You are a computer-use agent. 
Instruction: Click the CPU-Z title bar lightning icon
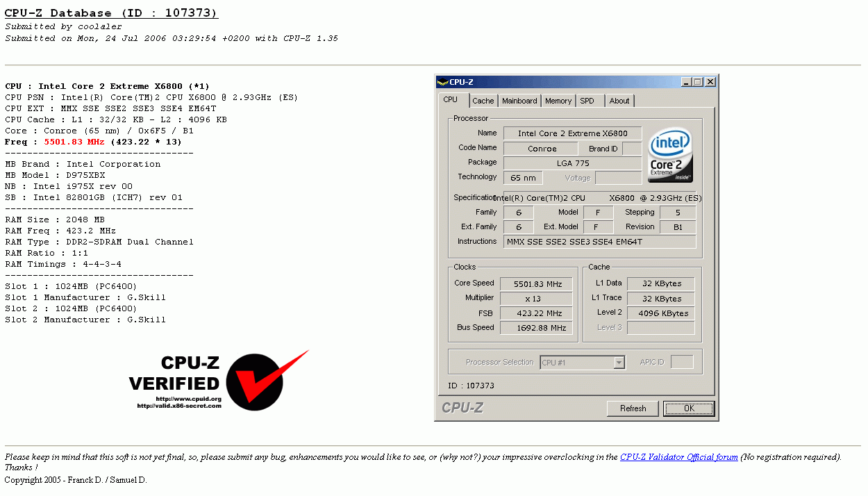(442, 82)
